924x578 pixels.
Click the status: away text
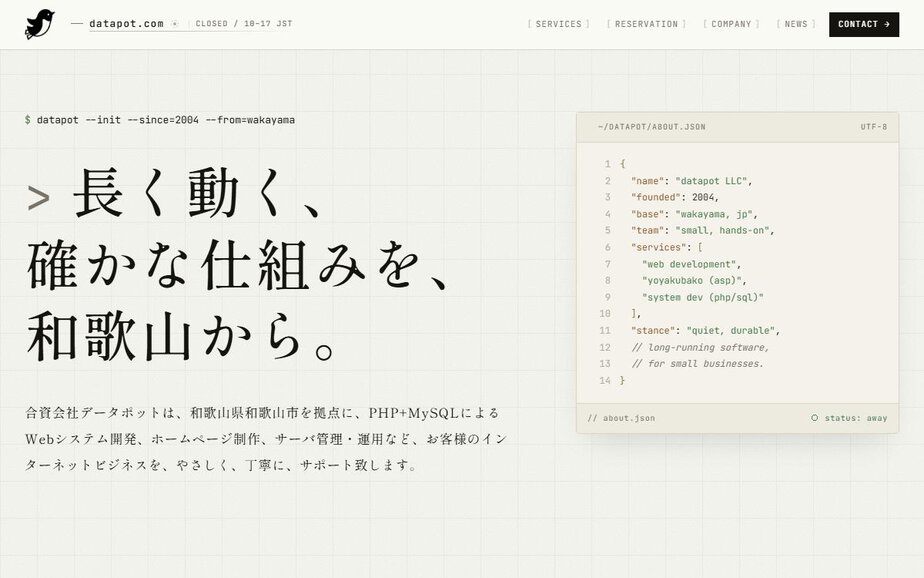pos(856,418)
